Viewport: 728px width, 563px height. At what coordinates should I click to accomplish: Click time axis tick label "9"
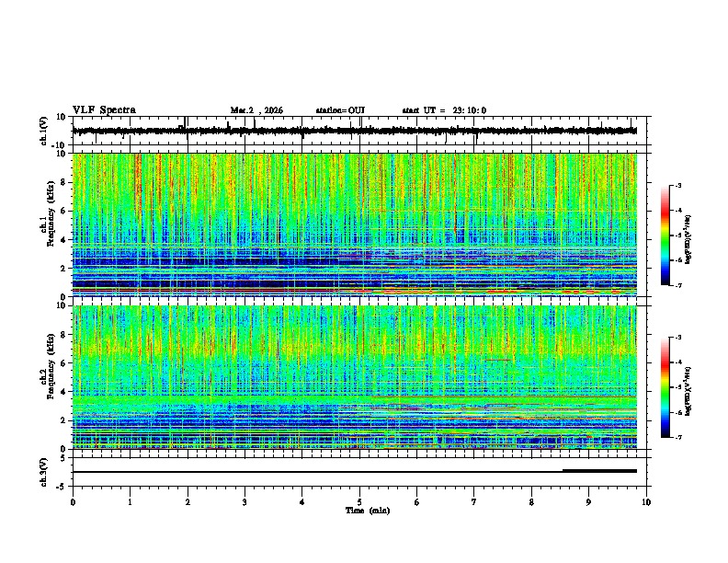[x=588, y=502]
